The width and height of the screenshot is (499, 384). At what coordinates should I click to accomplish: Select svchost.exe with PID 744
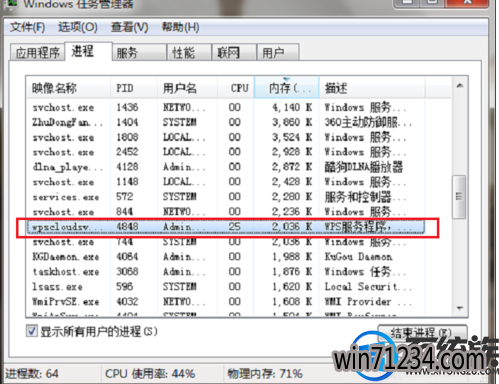point(225,242)
